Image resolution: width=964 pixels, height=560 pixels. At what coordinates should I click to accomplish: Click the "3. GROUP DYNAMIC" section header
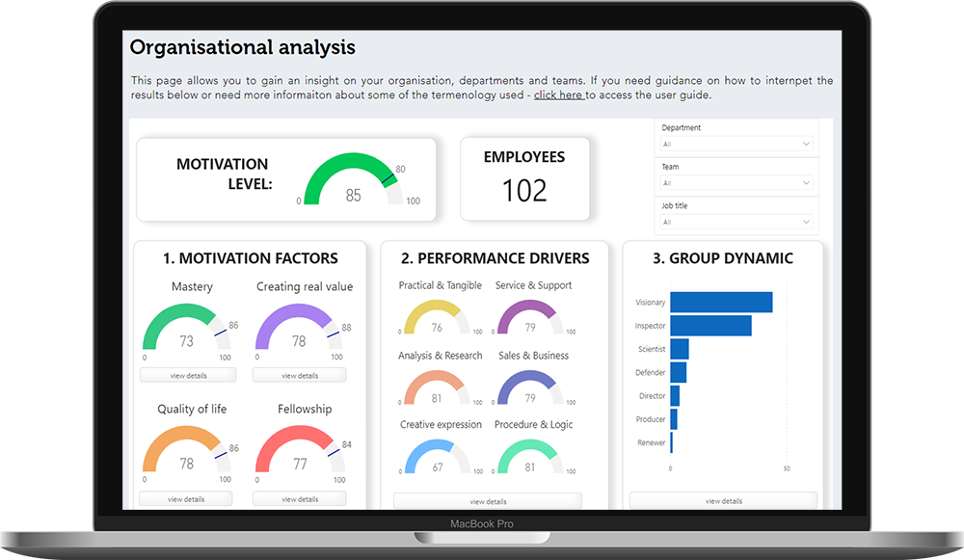[723, 258]
